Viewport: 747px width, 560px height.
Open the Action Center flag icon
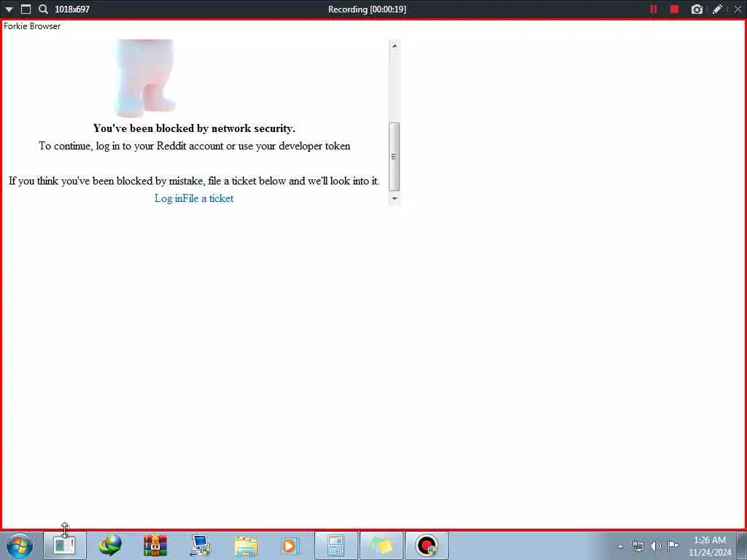coord(673,545)
